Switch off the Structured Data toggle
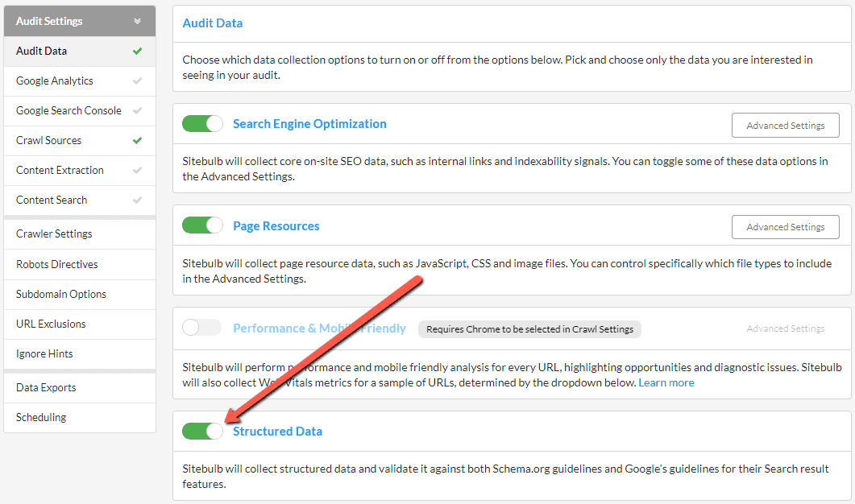The image size is (855, 504). (202, 432)
